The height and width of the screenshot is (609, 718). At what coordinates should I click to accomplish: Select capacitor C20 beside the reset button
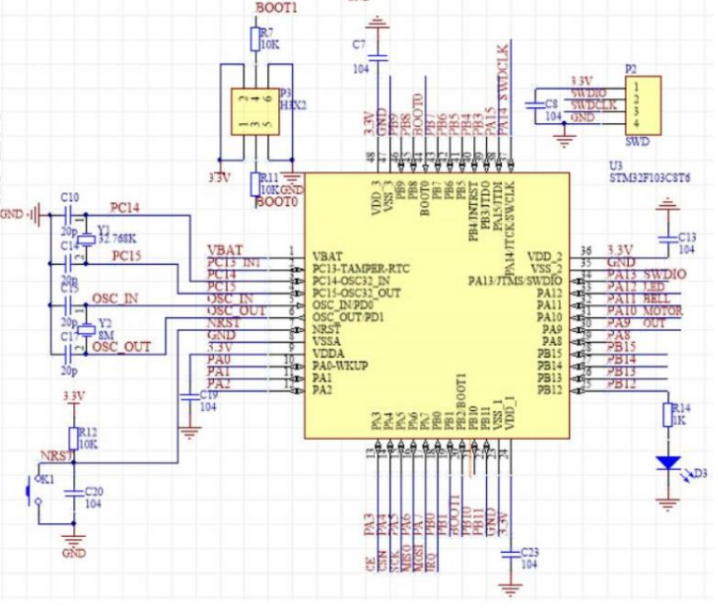pos(74,493)
